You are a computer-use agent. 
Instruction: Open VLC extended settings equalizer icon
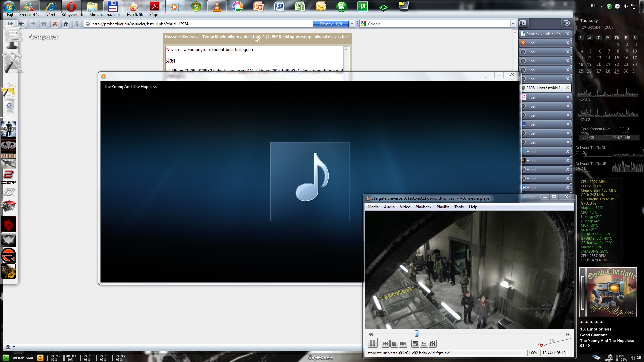tap(433, 344)
